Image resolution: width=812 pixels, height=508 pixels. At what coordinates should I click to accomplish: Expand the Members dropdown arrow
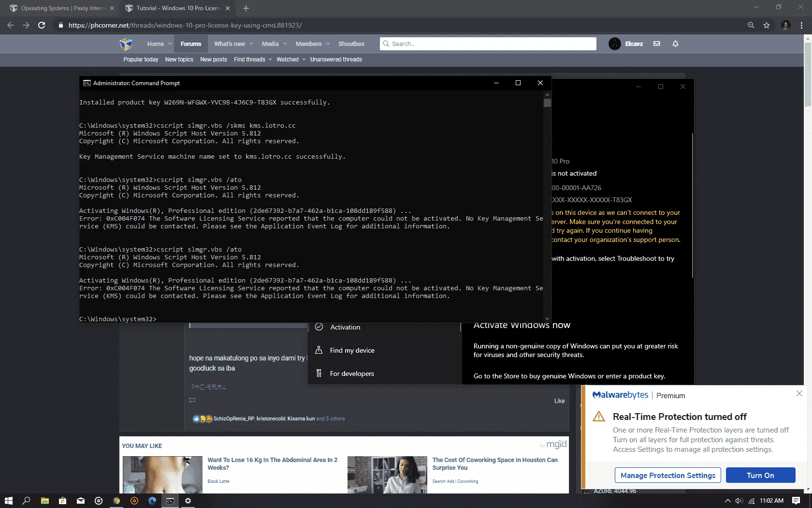328,44
